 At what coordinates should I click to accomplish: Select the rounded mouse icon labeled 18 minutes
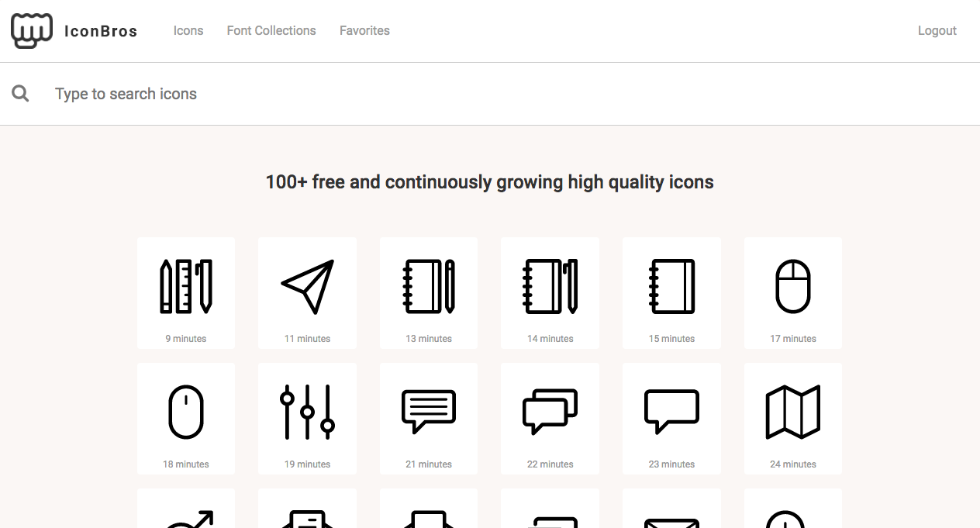coord(186,411)
